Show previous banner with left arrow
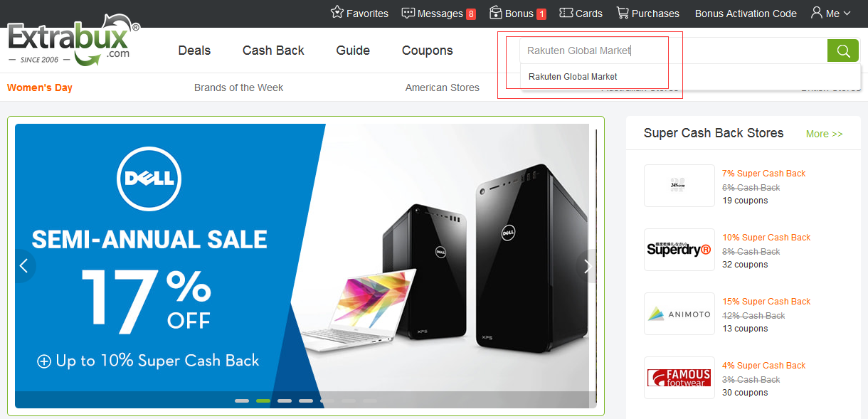Screen dimensions: 868x419 coord(24,266)
